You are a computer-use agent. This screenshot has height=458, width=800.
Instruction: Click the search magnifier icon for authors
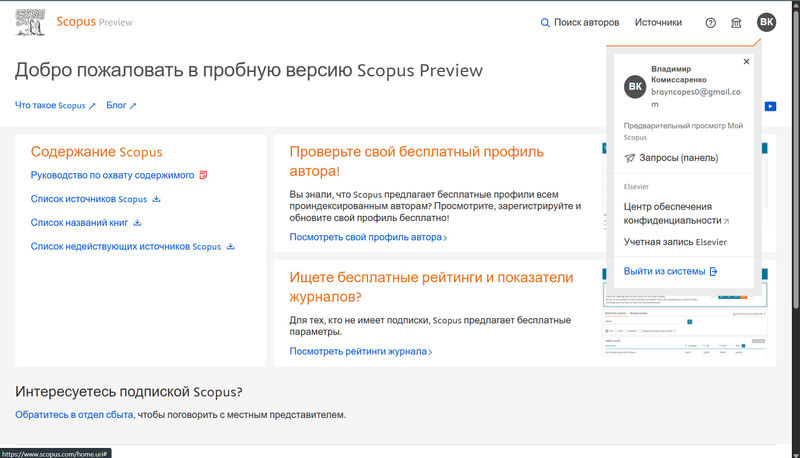(x=544, y=23)
